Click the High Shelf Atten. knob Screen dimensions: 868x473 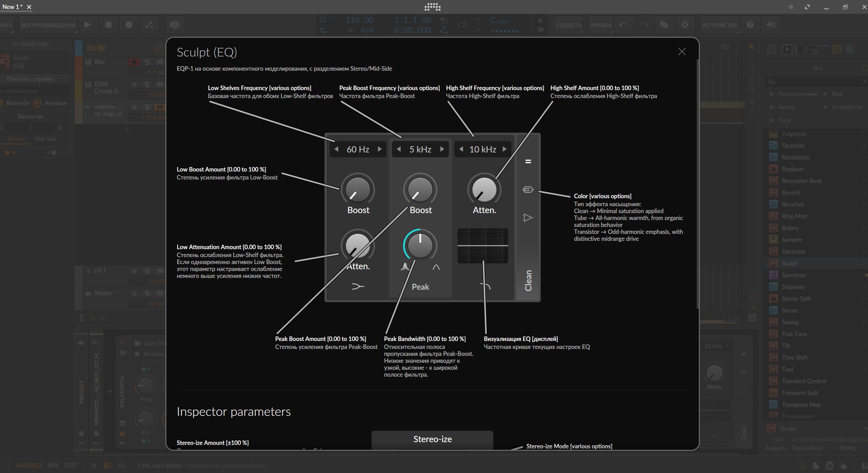(x=484, y=189)
